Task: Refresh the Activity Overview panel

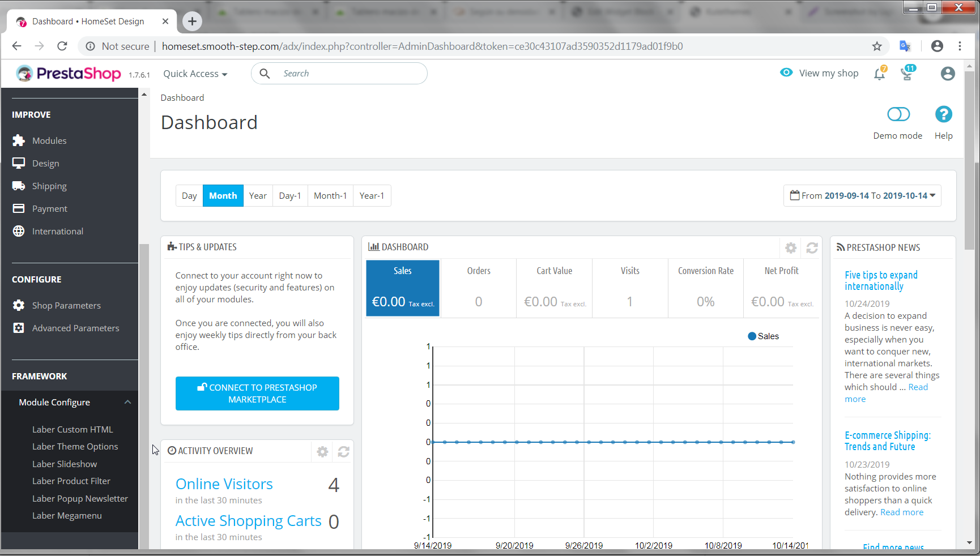Action: [x=343, y=452]
